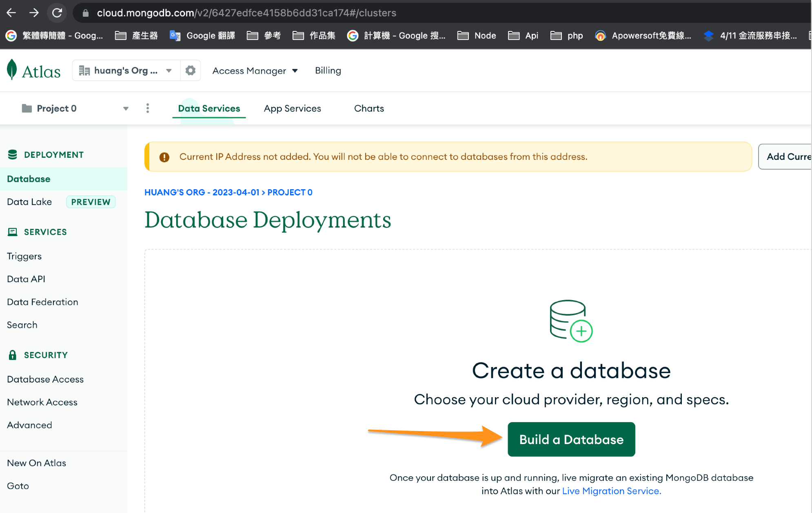812x513 pixels.
Task: Click the browser reload icon
Action: [57, 13]
